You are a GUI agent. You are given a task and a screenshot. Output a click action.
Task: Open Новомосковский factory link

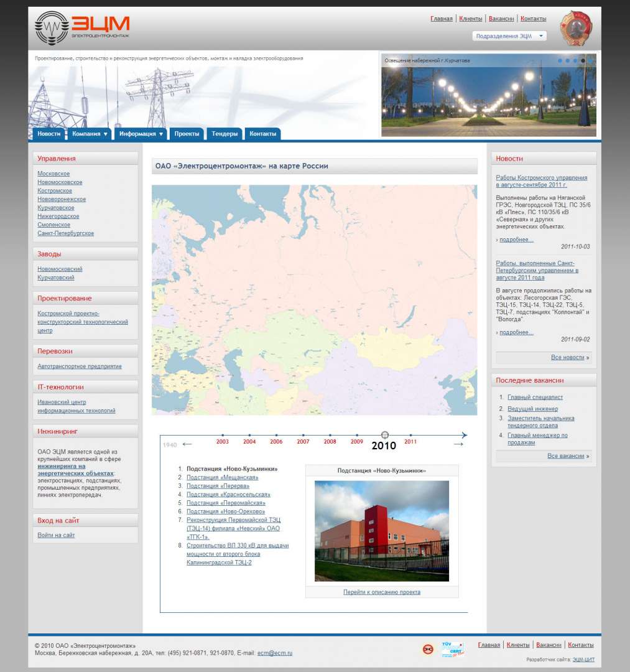tap(60, 269)
